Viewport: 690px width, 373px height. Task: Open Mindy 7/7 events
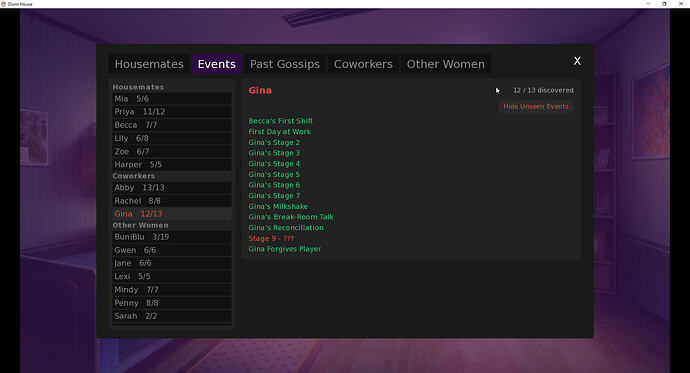tap(172, 289)
